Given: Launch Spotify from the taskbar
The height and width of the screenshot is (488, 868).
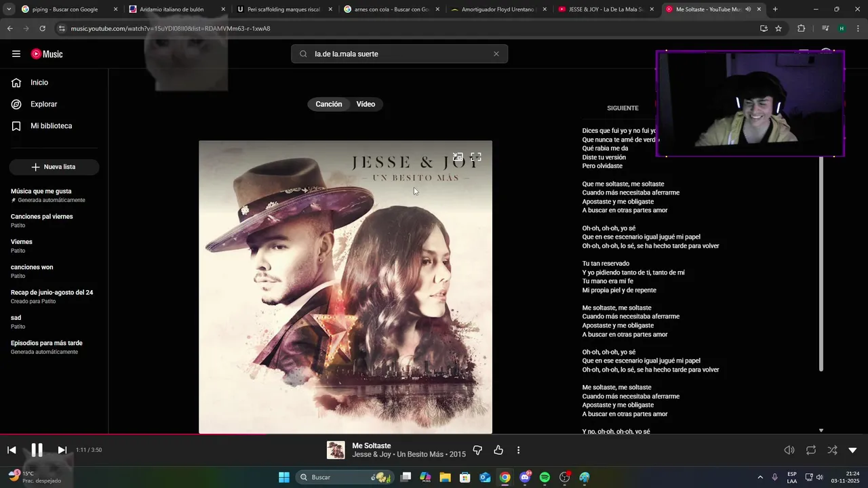Looking at the screenshot, I should [545, 477].
